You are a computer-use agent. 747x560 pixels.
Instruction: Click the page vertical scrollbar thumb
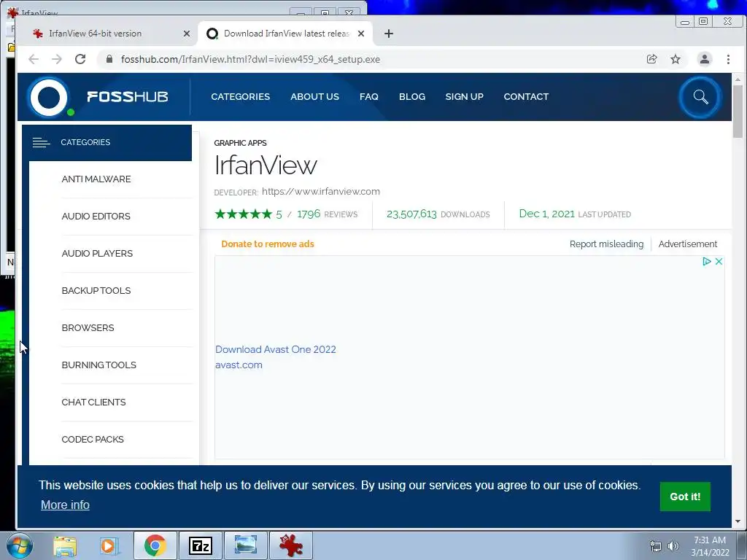[x=738, y=112]
